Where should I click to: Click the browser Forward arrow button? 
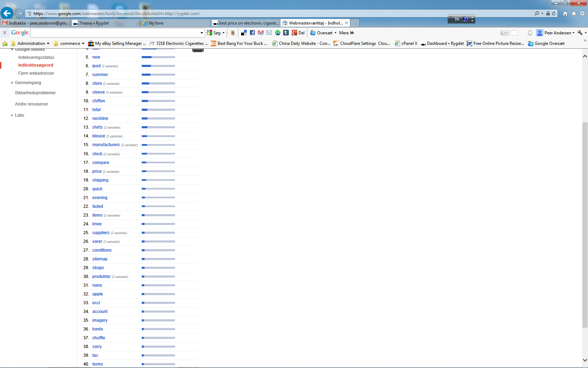tap(19, 13)
